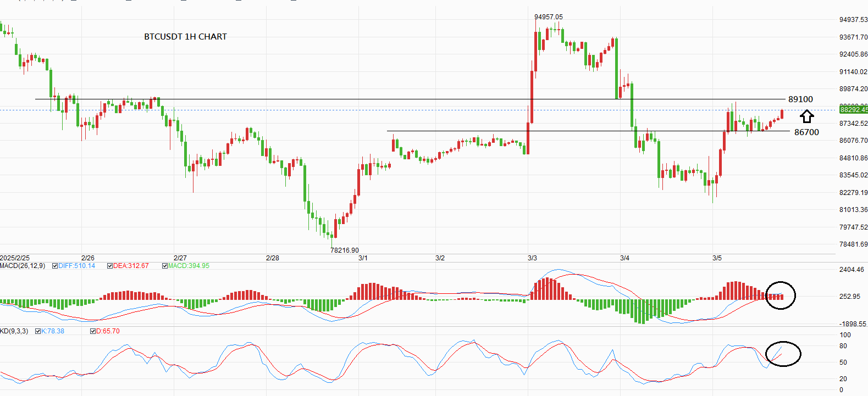Click the upward arrow annotation icon

(x=806, y=116)
